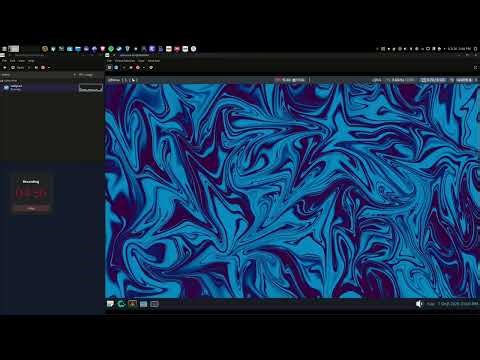Click last pinned icon in guest taskbar

tap(154, 304)
